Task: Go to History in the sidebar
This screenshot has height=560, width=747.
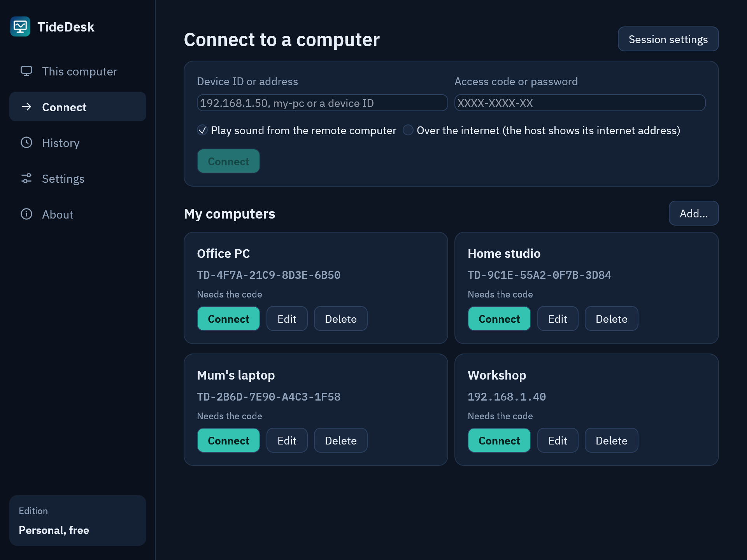Action: (x=78, y=143)
